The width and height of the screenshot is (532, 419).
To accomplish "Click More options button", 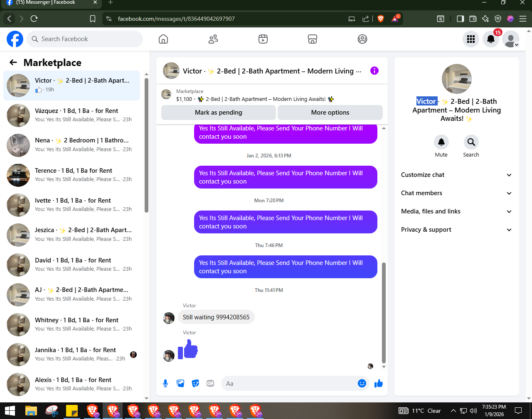I will pyautogui.click(x=330, y=113).
